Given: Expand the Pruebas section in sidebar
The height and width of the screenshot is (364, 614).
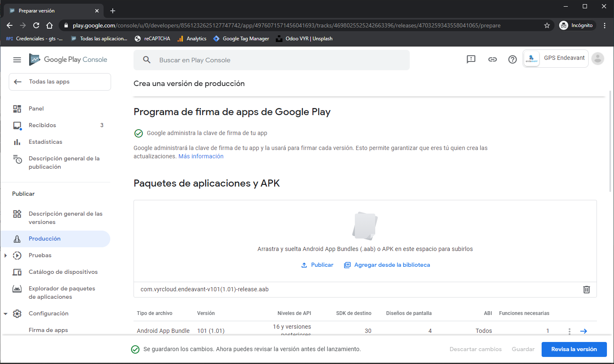Looking at the screenshot, I should [5, 256].
